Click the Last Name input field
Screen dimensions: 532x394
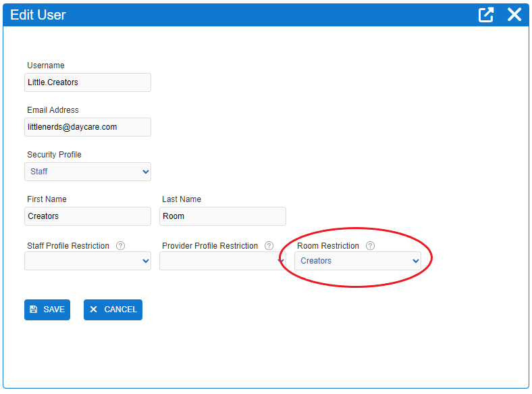pos(223,216)
